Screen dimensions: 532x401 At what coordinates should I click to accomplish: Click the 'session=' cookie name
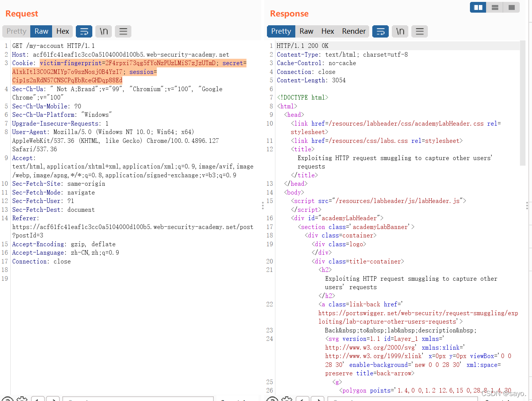(x=143, y=72)
